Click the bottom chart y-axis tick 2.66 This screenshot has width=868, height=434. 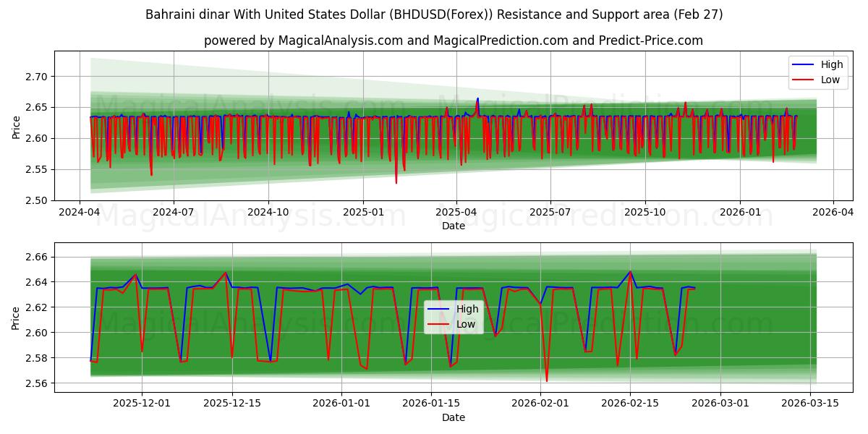pyautogui.click(x=37, y=257)
